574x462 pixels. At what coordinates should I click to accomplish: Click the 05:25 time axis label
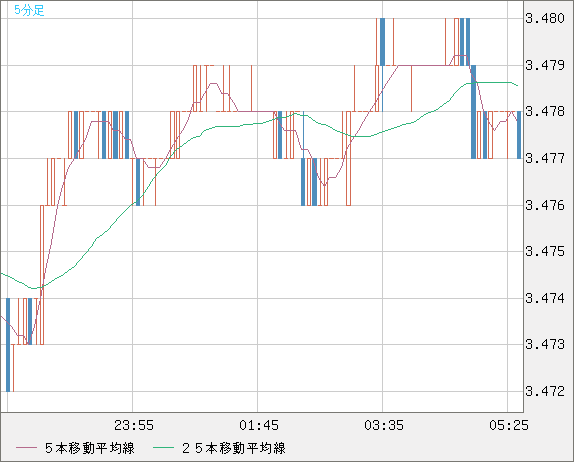(509, 425)
